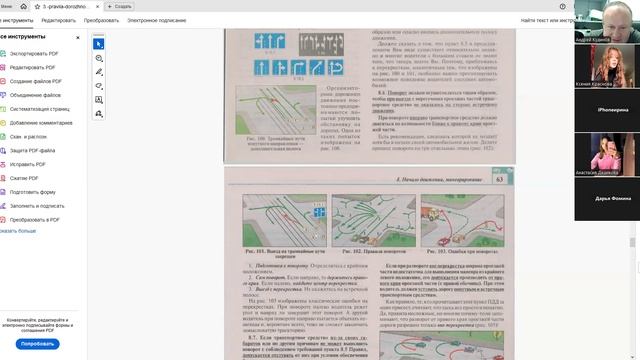Close the 3-pravila-dorozhno document tab
The height and width of the screenshot is (360, 640).
[98, 7]
